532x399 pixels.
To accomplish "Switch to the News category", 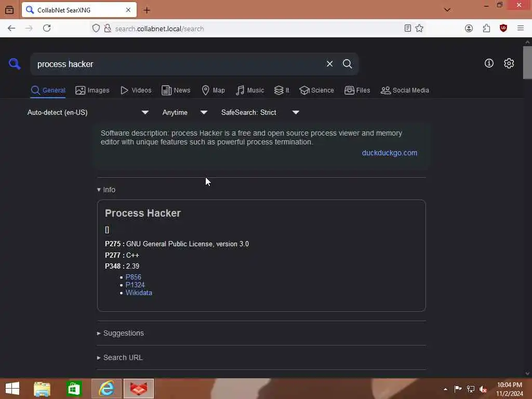I will pos(176,90).
